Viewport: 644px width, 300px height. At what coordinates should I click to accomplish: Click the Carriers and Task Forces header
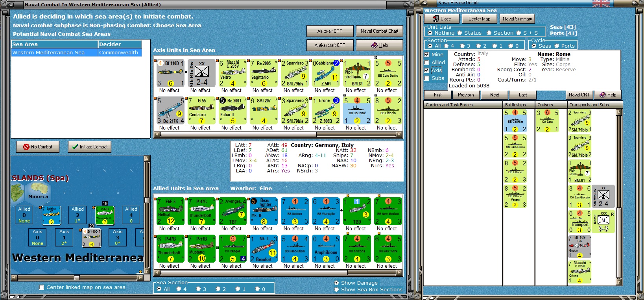click(x=463, y=105)
